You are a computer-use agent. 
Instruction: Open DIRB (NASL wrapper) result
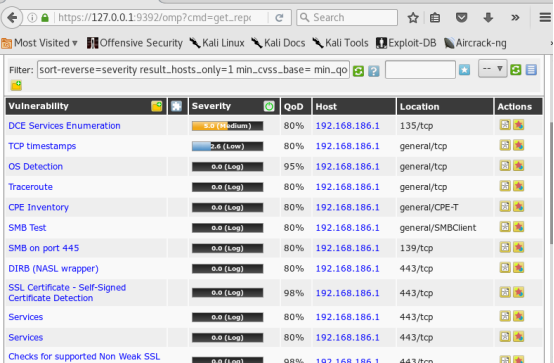click(x=53, y=269)
